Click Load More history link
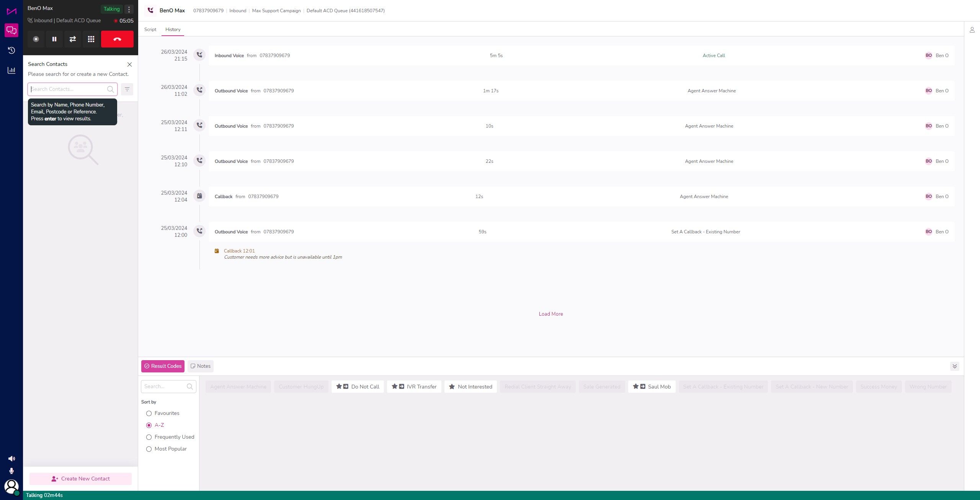 [550, 314]
